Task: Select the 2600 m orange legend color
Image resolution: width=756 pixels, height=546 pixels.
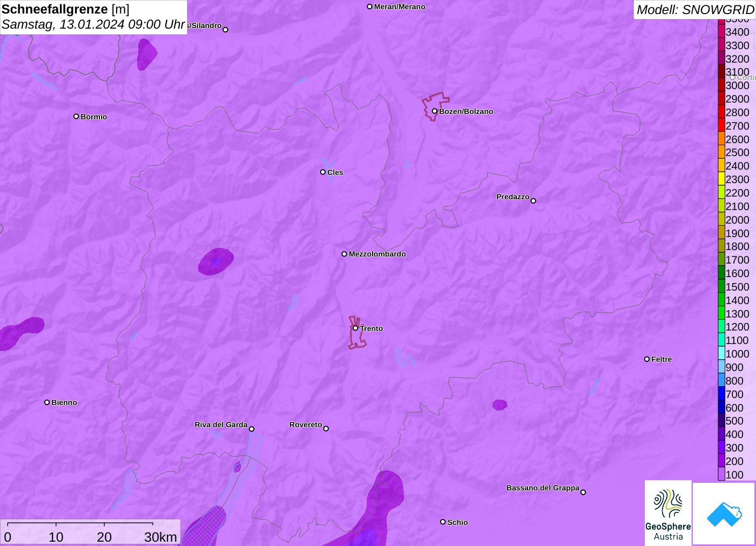Action: click(721, 139)
